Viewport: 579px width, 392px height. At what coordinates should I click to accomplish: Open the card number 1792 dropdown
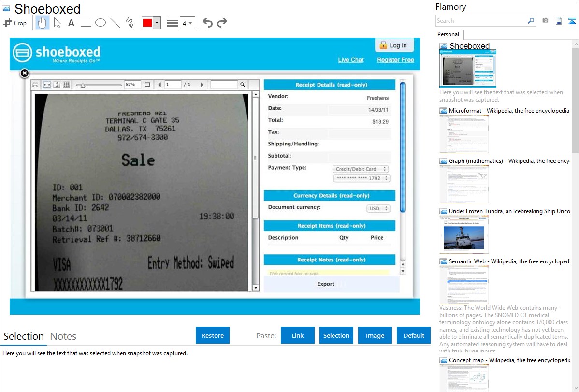(362, 178)
